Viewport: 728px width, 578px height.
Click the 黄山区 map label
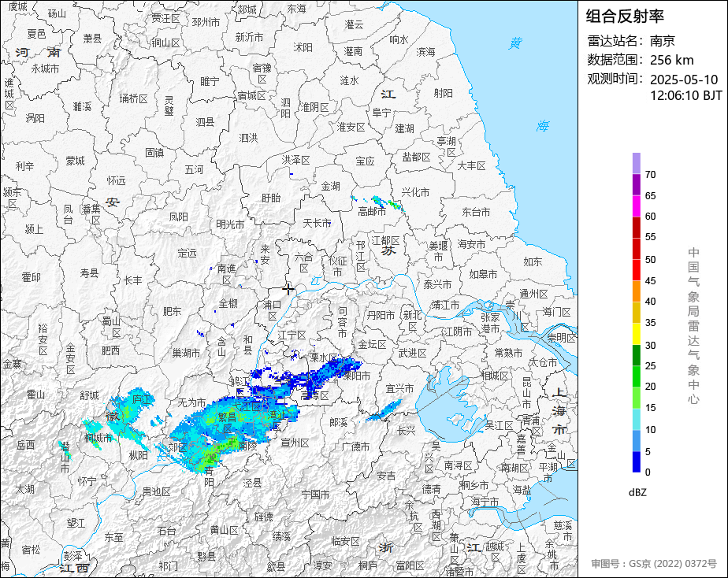[x=225, y=530]
